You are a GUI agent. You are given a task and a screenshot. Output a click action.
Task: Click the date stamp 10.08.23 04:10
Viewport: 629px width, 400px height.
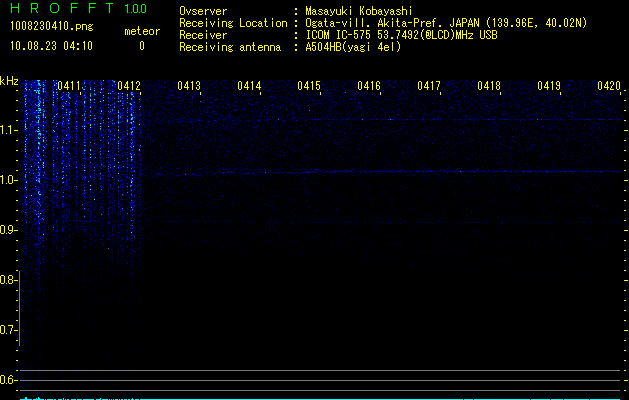(51, 46)
